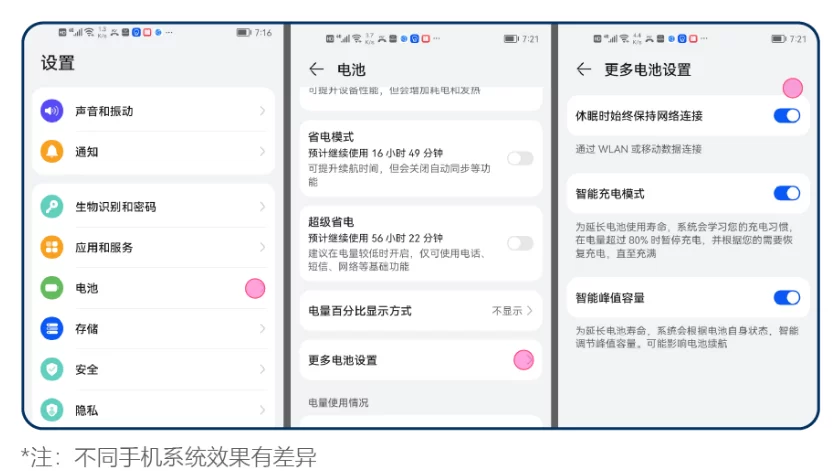Disable 智能峰值容量 switch

click(x=787, y=297)
